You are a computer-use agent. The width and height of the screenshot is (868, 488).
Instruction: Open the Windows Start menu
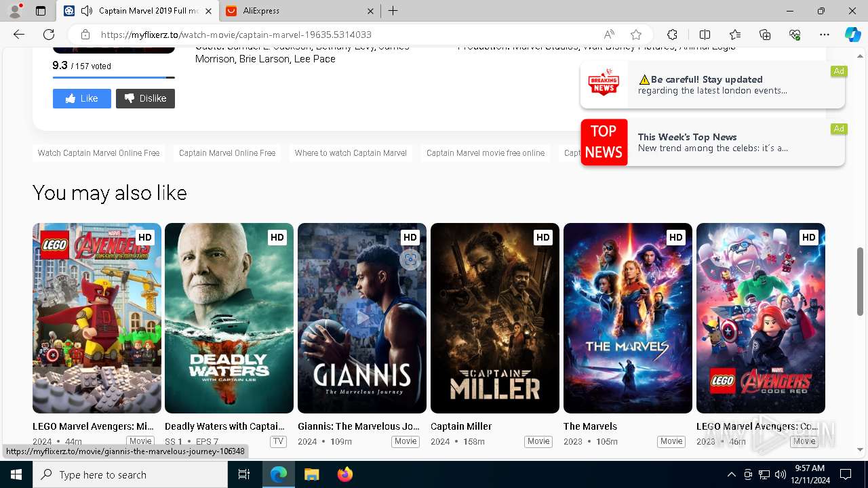click(16, 474)
